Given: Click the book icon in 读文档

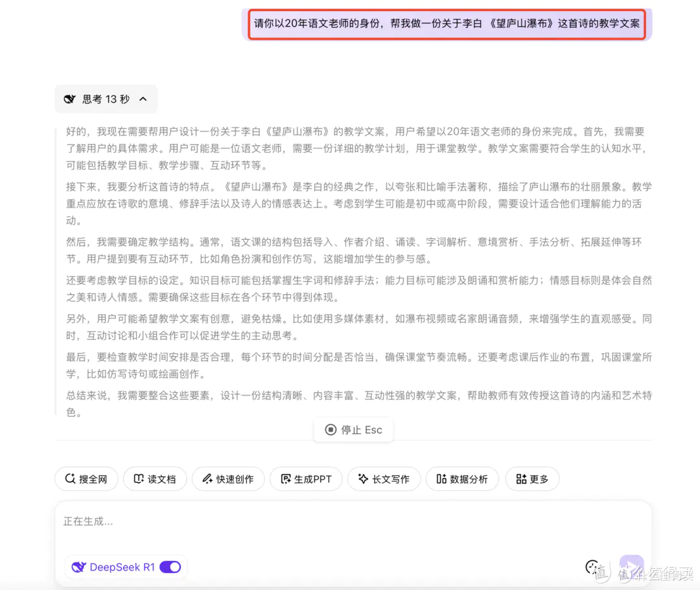Looking at the screenshot, I should click(139, 478).
